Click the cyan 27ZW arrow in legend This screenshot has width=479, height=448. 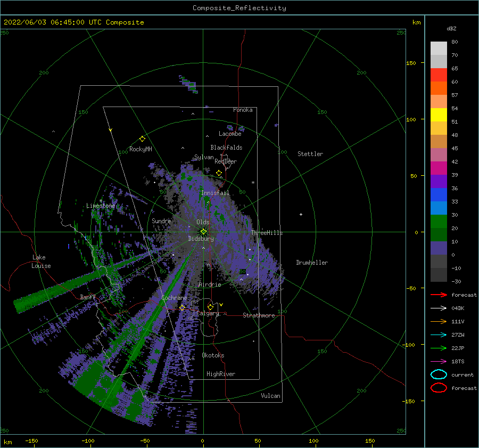click(439, 335)
